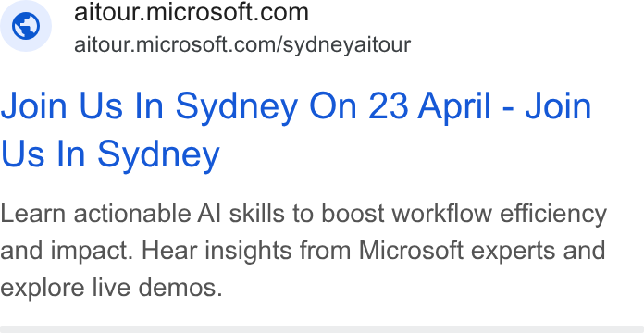
Task: Click "sydneyaitour" path in the URL
Action: 347,44
